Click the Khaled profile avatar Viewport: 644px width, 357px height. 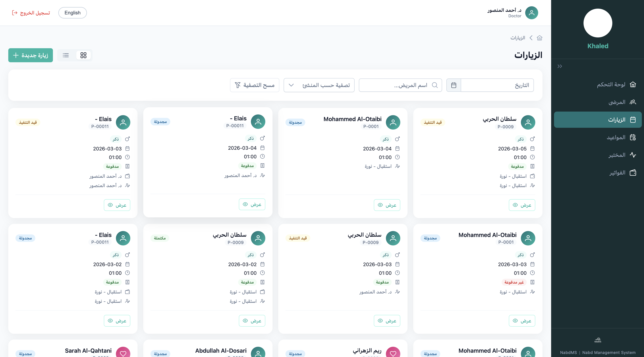[598, 23]
